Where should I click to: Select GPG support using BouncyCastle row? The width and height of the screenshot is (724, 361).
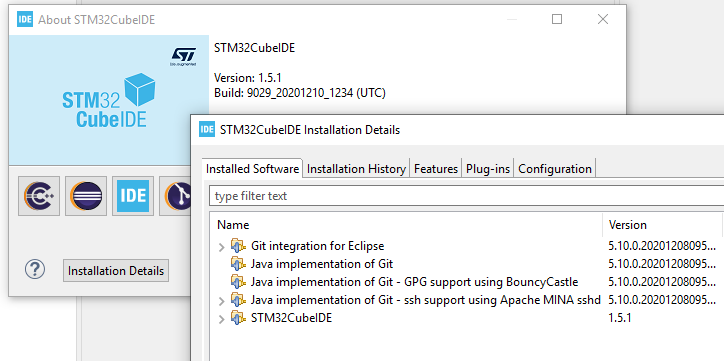tap(466, 282)
